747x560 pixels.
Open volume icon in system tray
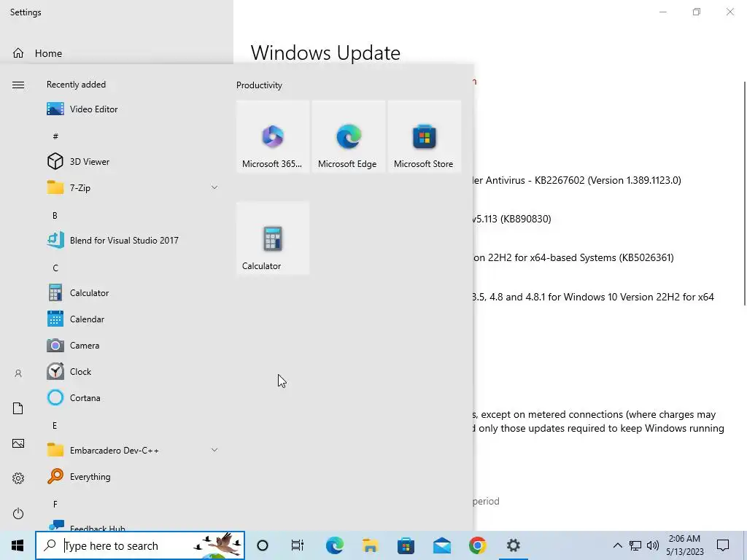click(x=653, y=545)
